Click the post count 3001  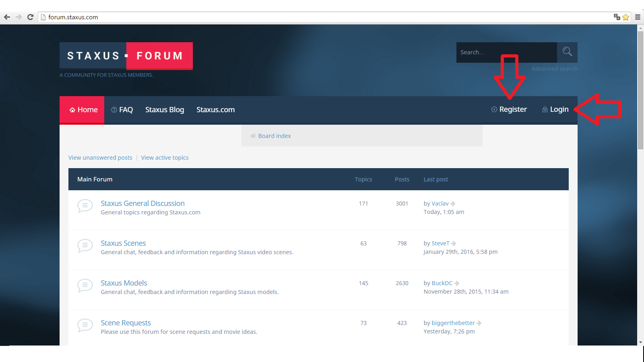tap(402, 204)
